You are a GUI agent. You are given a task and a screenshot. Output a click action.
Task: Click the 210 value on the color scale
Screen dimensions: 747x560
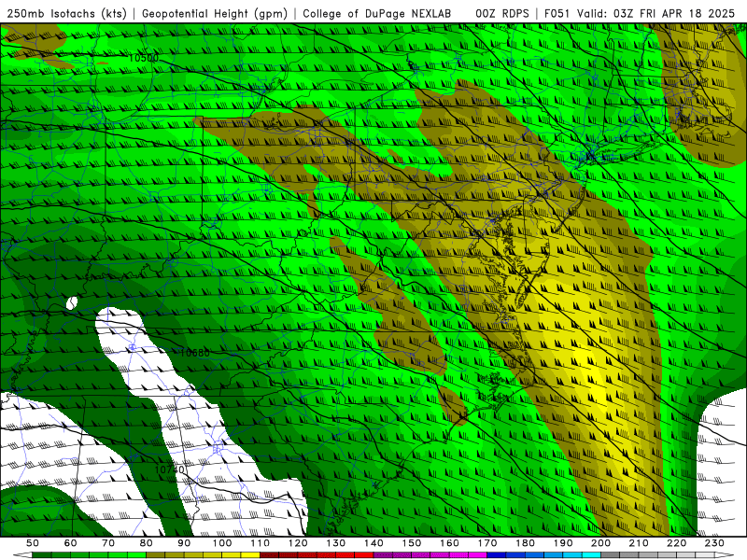click(639, 543)
